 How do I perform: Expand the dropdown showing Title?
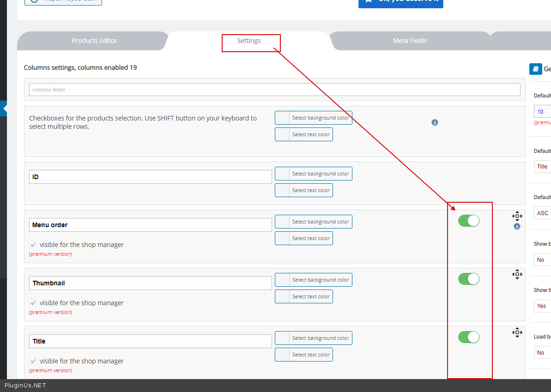coord(543,167)
